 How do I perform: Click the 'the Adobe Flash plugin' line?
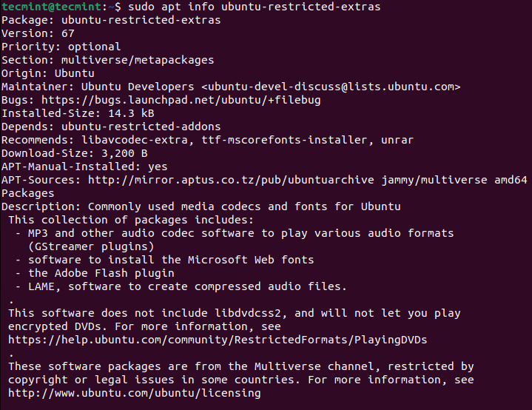(101, 273)
